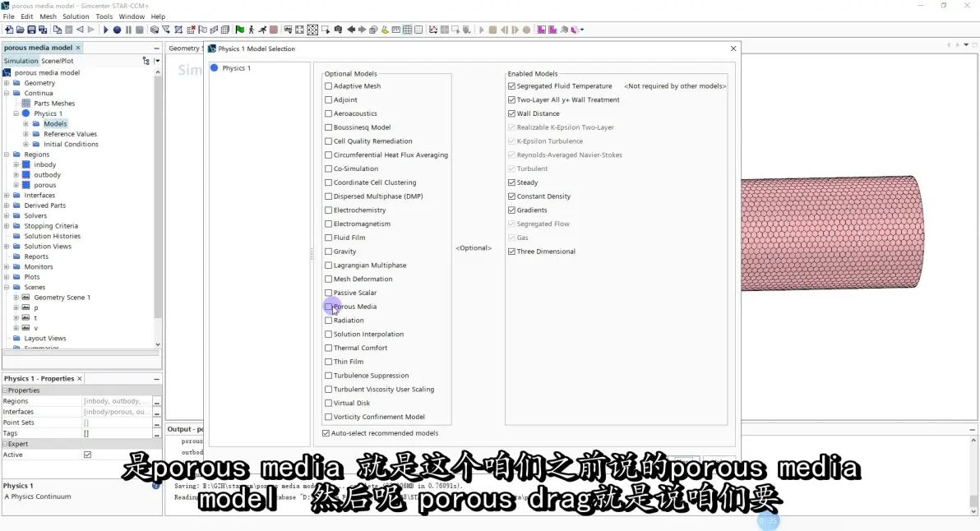Enable the Porous Media checkbox
Viewport: 980px width, 531px height.
pos(329,307)
